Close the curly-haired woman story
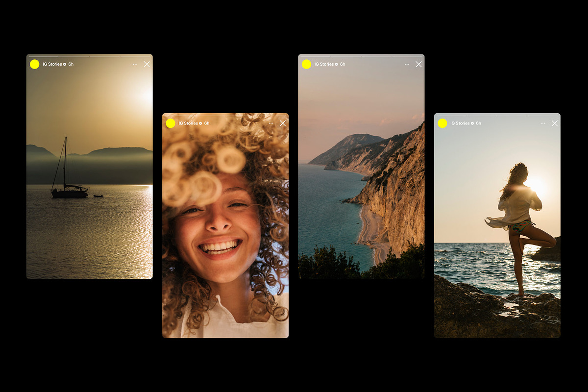The height and width of the screenshot is (392, 588). 283,123
